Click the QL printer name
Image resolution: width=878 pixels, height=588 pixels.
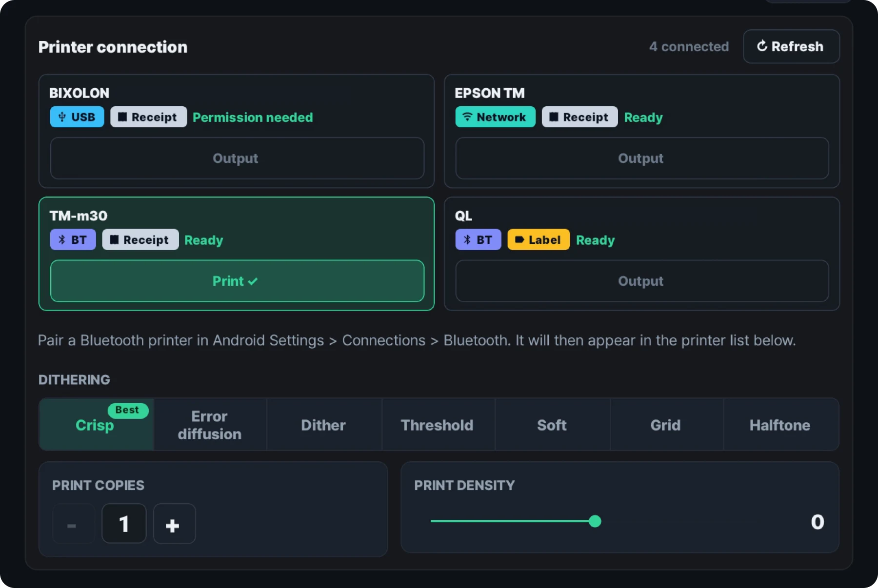pyautogui.click(x=463, y=216)
